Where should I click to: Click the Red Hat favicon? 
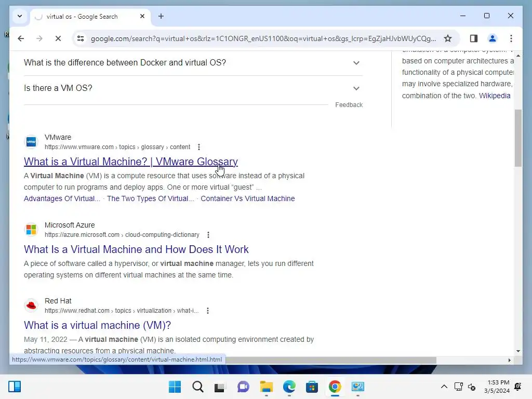[x=31, y=305]
